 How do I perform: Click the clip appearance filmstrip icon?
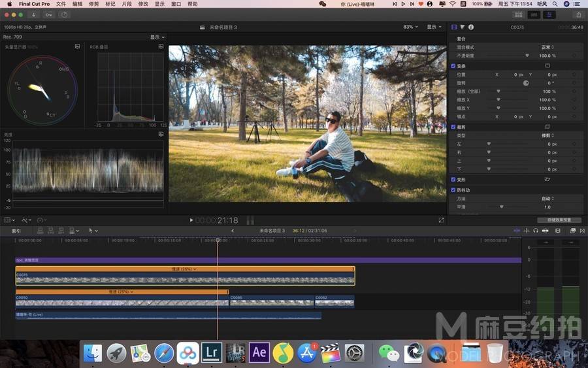(558, 231)
